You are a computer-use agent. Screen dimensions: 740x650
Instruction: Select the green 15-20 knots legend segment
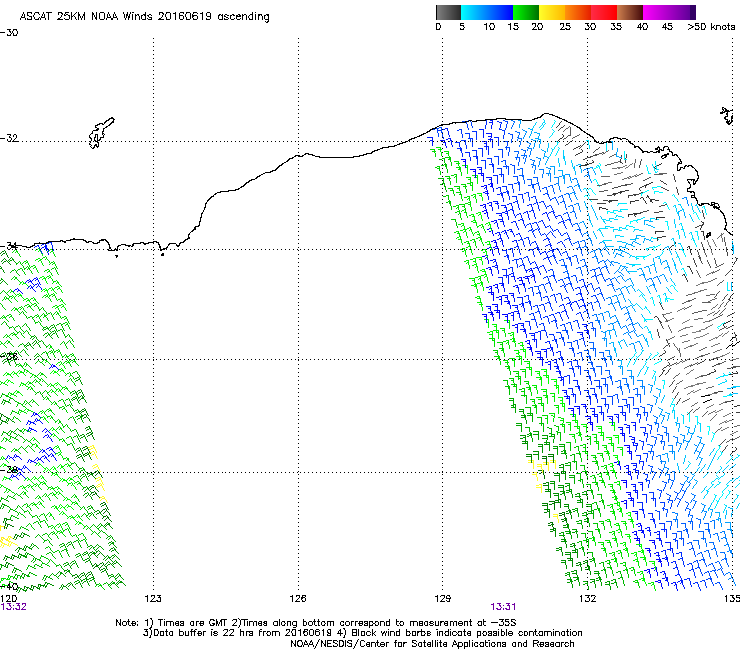click(526, 12)
